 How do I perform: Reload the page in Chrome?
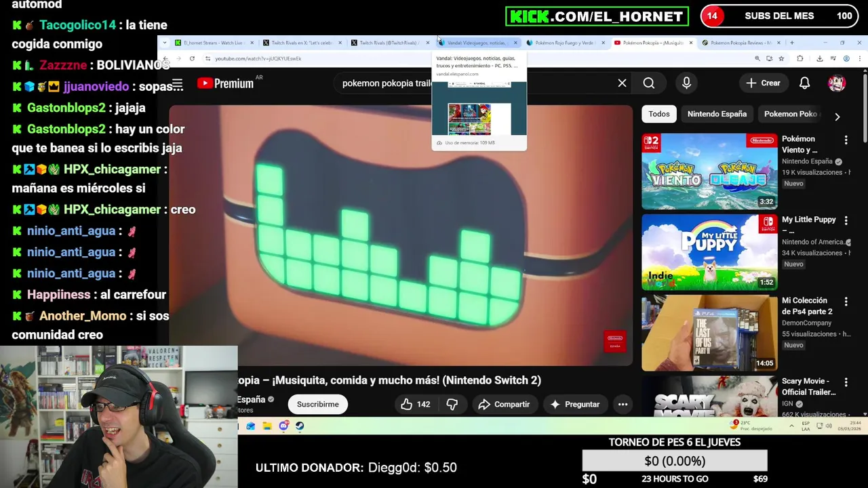pyautogui.click(x=192, y=58)
